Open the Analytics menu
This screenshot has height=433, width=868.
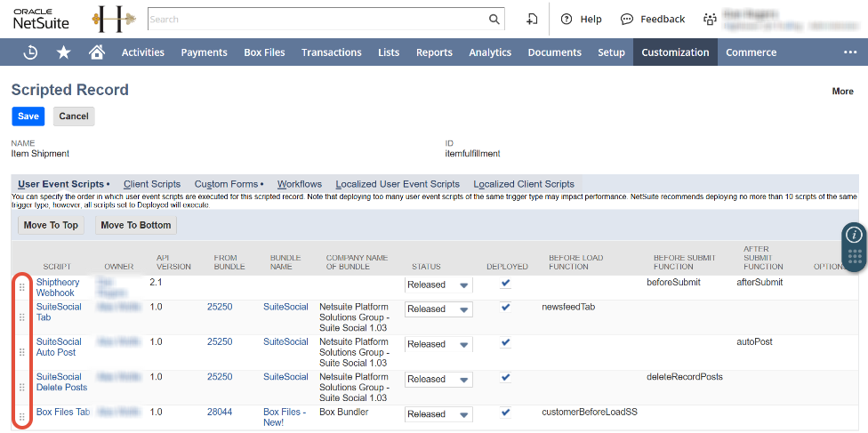coord(490,52)
